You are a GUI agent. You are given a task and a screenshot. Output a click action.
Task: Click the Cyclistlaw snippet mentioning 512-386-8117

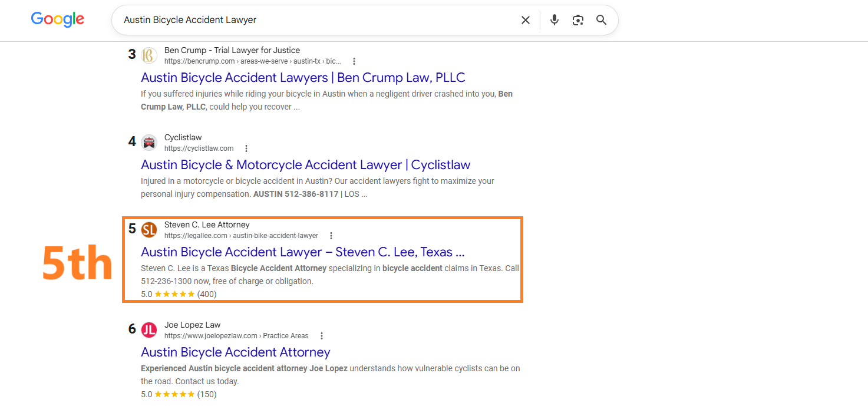click(318, 187)
